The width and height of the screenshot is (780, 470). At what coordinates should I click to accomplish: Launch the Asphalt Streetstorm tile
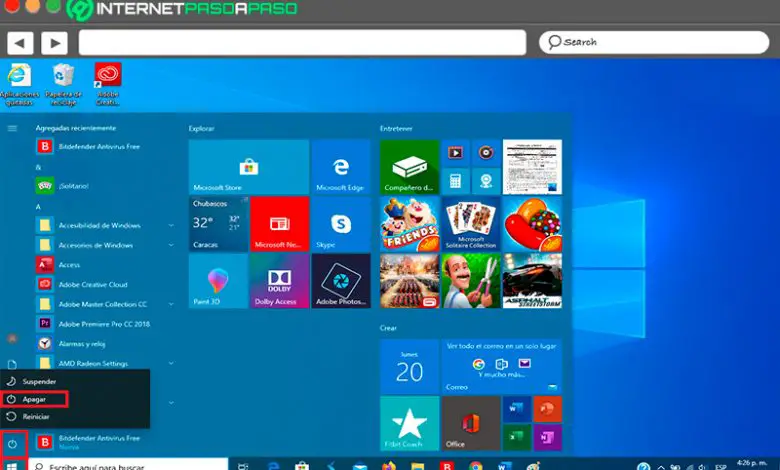pyautogui.click(x=532, y=281)
